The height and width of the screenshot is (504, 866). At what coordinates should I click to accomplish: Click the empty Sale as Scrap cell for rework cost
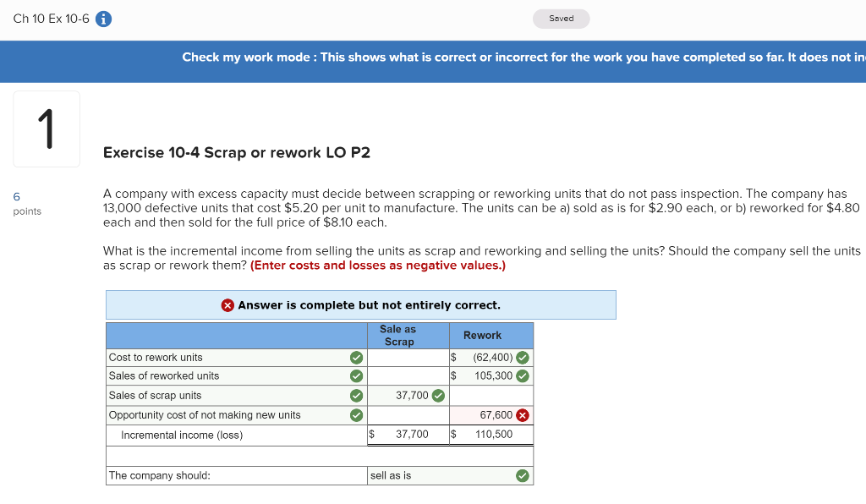[x=408, y=358]
